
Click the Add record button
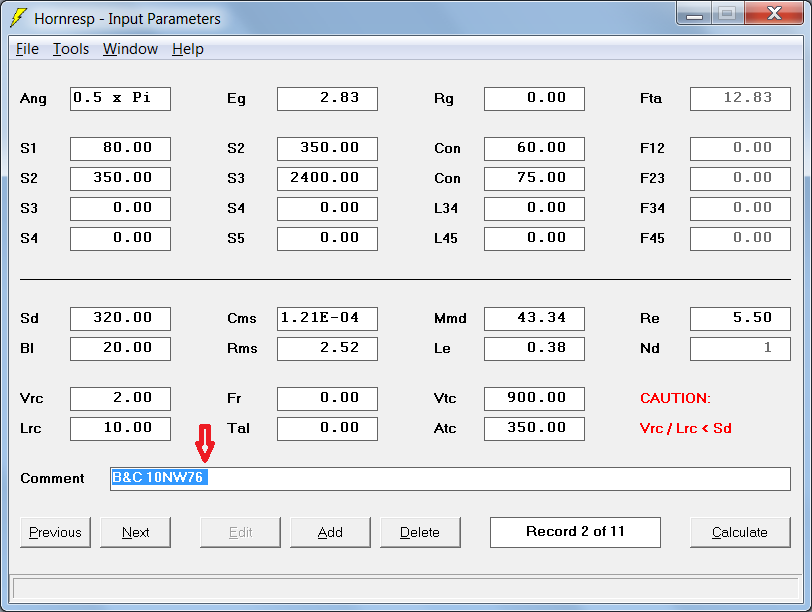click(330, 532)
